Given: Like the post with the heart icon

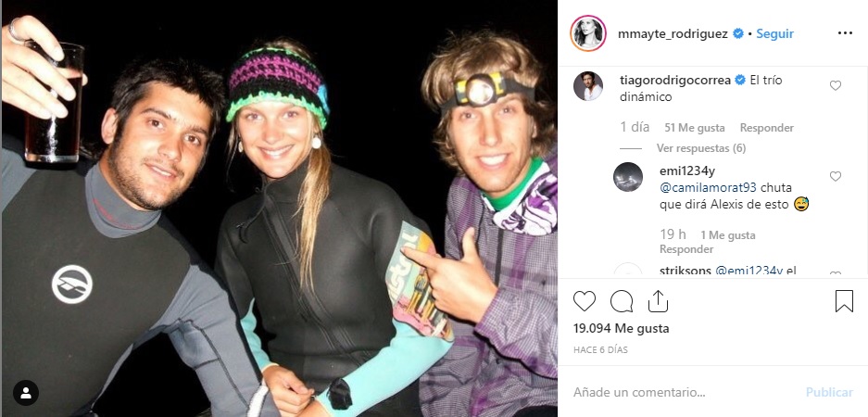Looking at the screenshot, I should (x=584, y=301).
